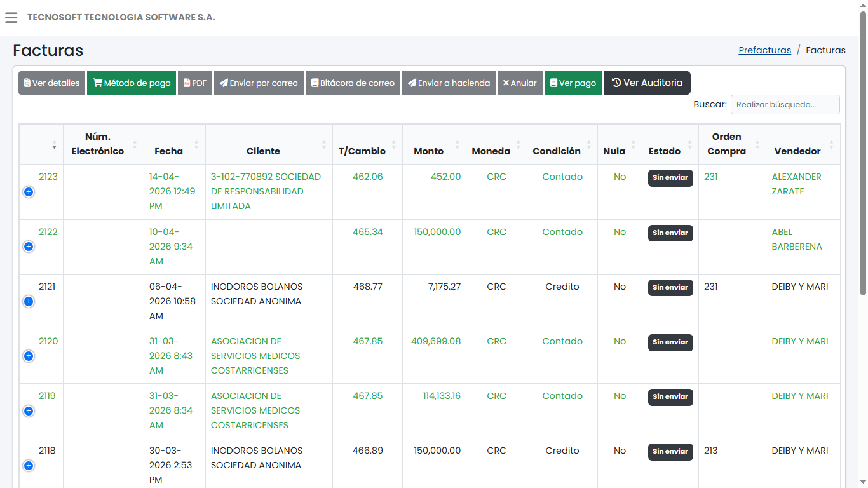
Task: Toggle sort order on Cliente column
Action: (x=262, y=151)
